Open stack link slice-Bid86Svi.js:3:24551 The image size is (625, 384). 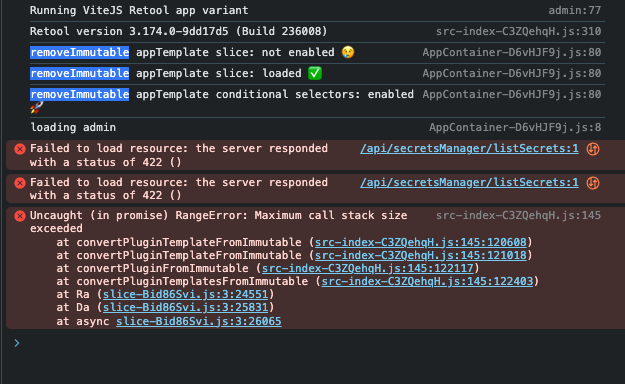coord(185,295)
